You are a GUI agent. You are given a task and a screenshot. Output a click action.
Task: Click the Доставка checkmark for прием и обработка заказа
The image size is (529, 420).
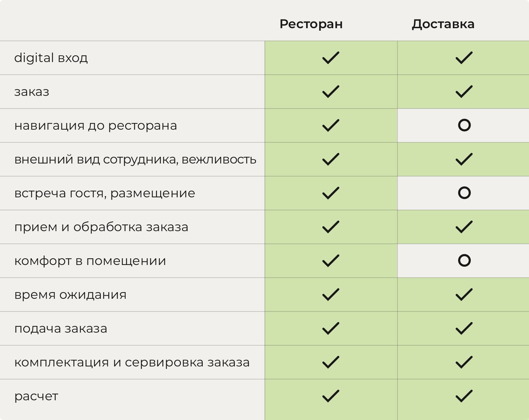464,227
